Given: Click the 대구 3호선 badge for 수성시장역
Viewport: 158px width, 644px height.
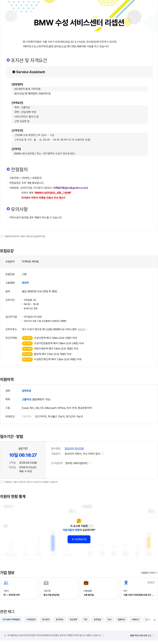Looking at the screenshot, I should click(27, 338).
